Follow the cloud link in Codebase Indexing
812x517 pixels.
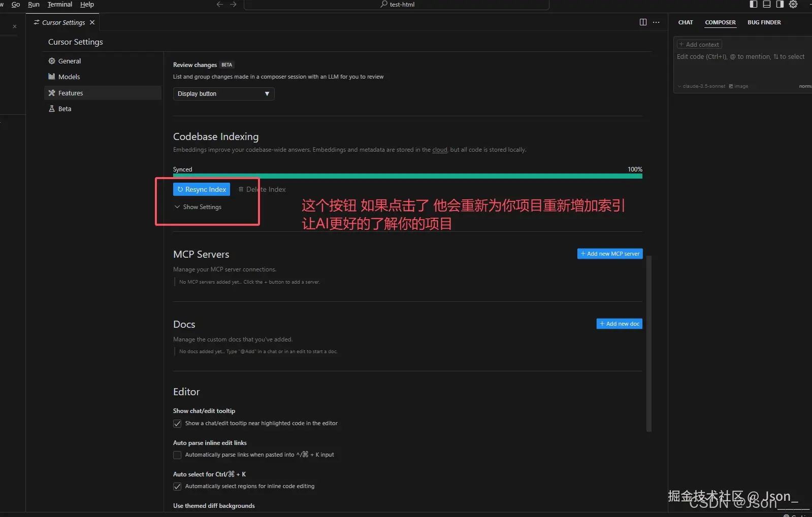coord(440,150)
